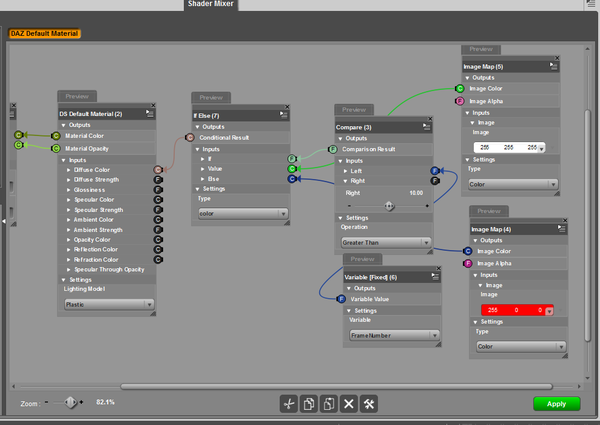Image resolution: width=600 pixels, height=425 pixels.
Task: Open the Lighting Model 'Plastic' dropdown
Action: coord(109,305)
